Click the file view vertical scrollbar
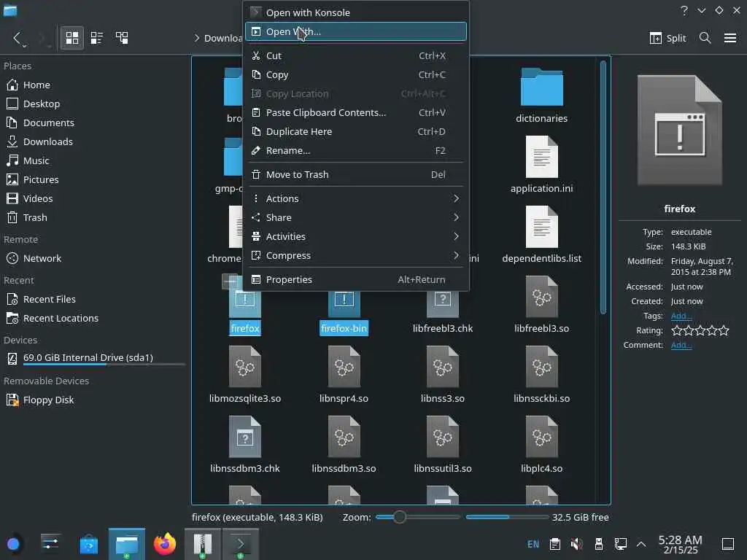The width and height of the screenshot is (747, 560). click(603, 187)
